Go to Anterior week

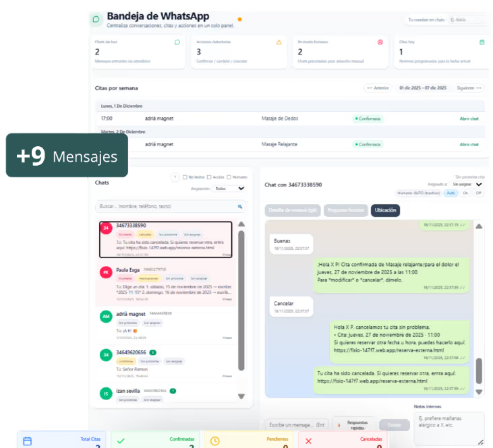coord(378,88)
